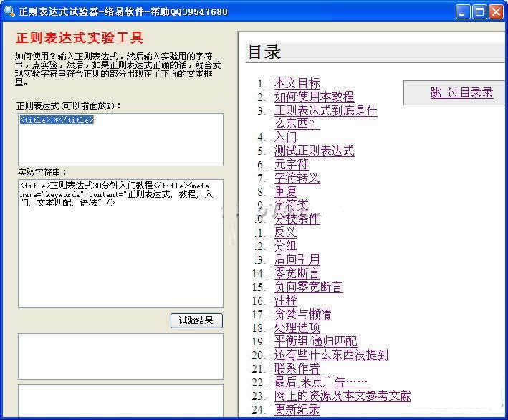Open the 最后,来点广告 link

(x=321, y=382)
